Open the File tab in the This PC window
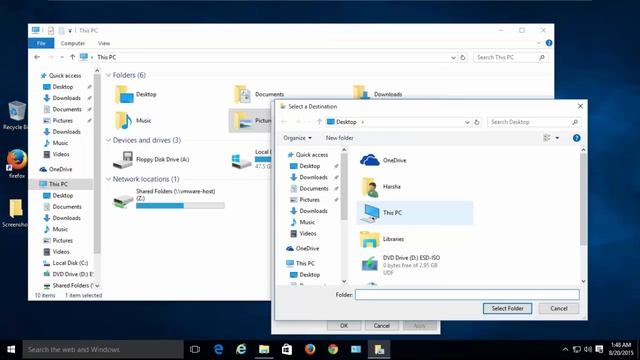The width and height of the screenshot is (640, 360). click(41, 43)
